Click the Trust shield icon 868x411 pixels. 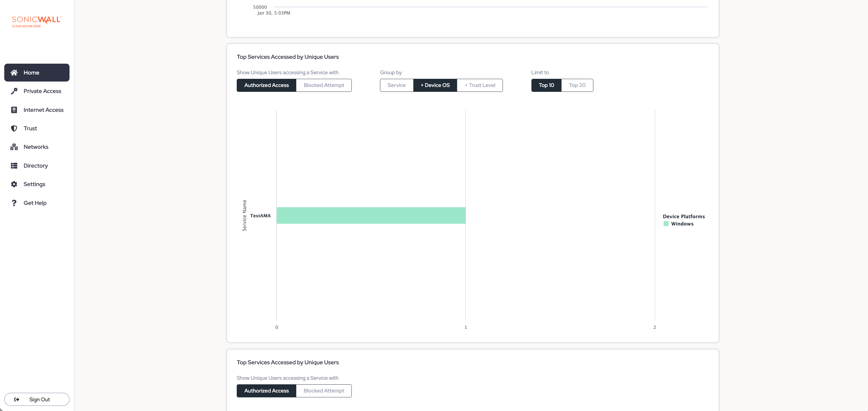coord(14,128)
